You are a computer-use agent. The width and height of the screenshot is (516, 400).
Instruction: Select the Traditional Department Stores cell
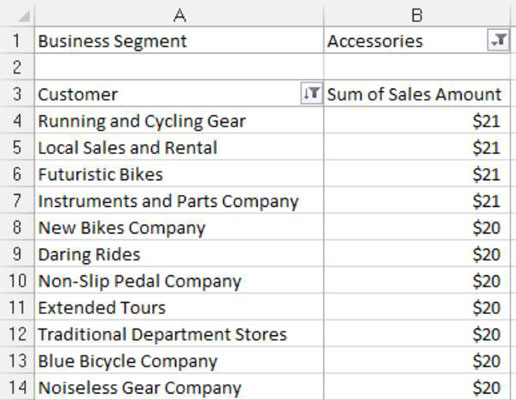179,334
